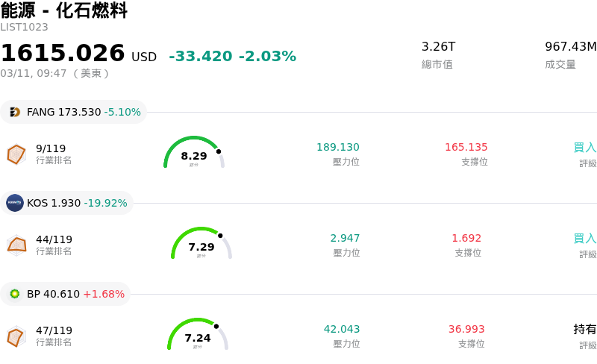Image resolution: width=597 pixels, height=364 pixels.
Task: Click the 7.29 score gauge
Action: [x=201, y=244]
